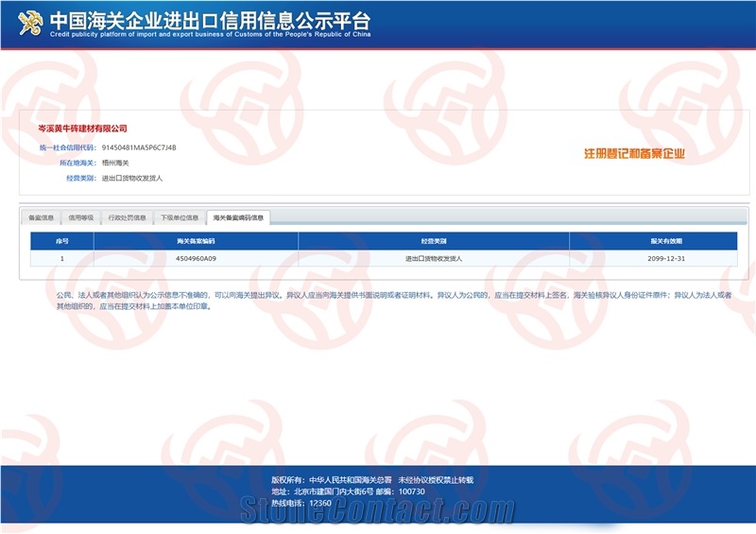This screenshot has height=534, width=756.
Task: Click the objection notice paragraph starting 公民、法人
Action: (x=394, y=301)
